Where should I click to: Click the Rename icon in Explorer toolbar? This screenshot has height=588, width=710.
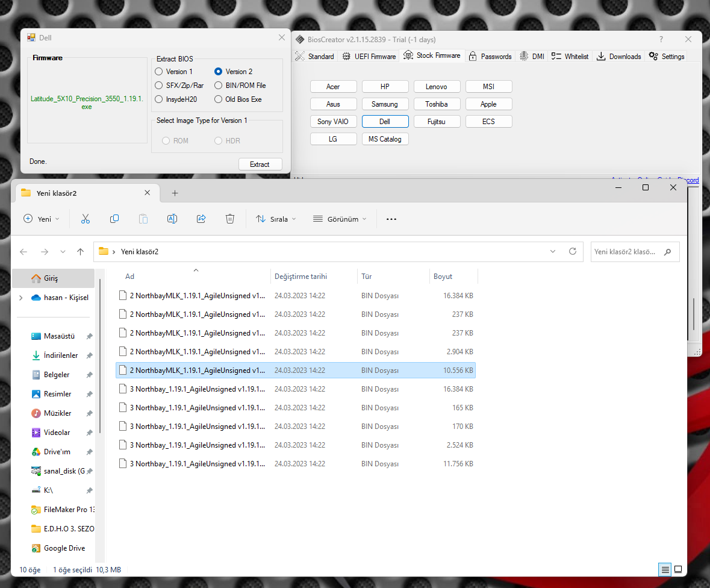pos(172,219)
